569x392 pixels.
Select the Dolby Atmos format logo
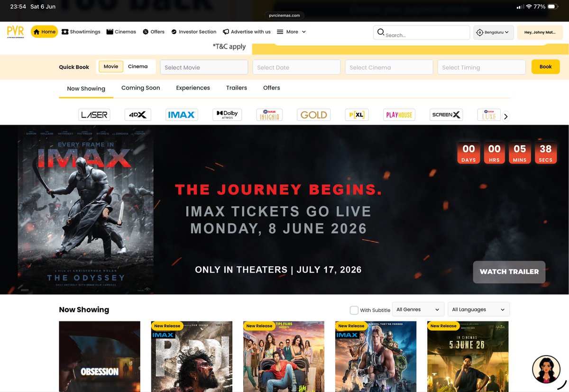tap(227, 115)
